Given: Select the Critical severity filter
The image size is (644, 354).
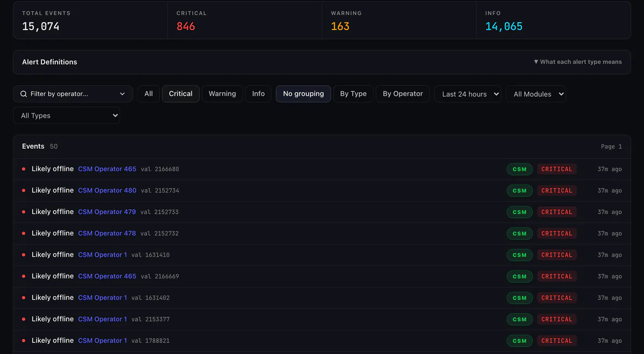Looking at the screenshot, I should [x=181, y=94].
